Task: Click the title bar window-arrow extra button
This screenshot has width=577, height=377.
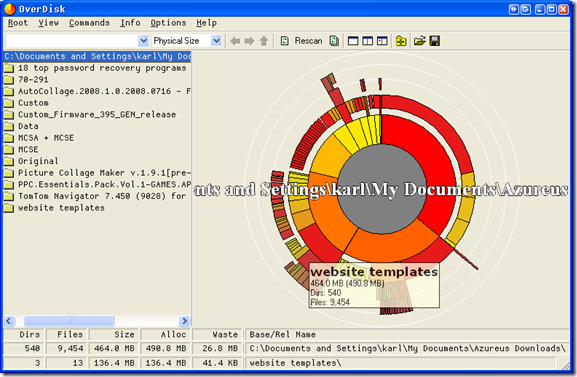Action: (526, 9)
